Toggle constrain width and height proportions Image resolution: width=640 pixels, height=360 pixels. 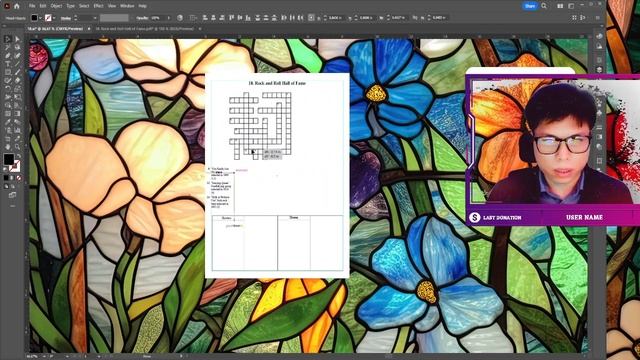[x=415, y=18]
